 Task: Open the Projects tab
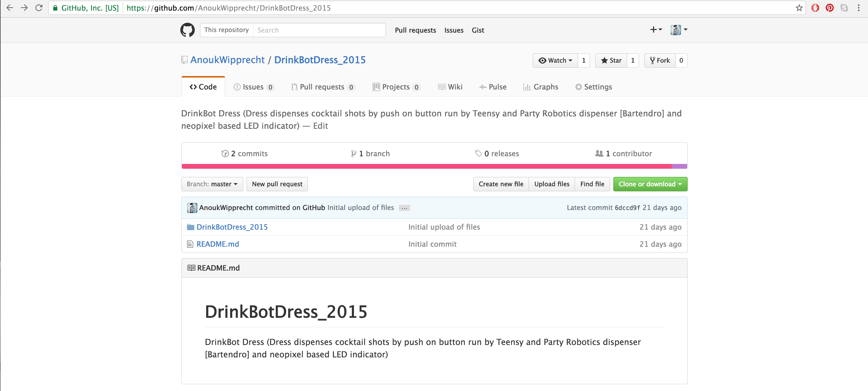pos(396,87)
